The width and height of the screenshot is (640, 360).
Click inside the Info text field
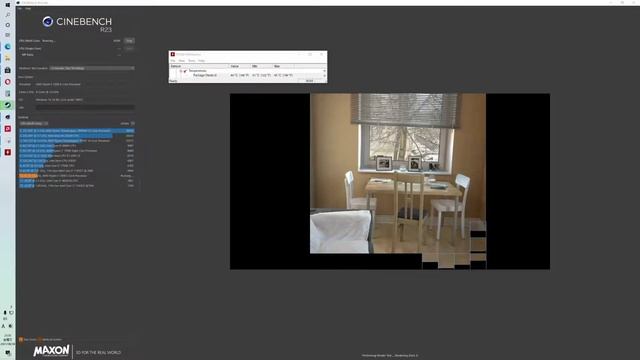(x=85, y=108)
